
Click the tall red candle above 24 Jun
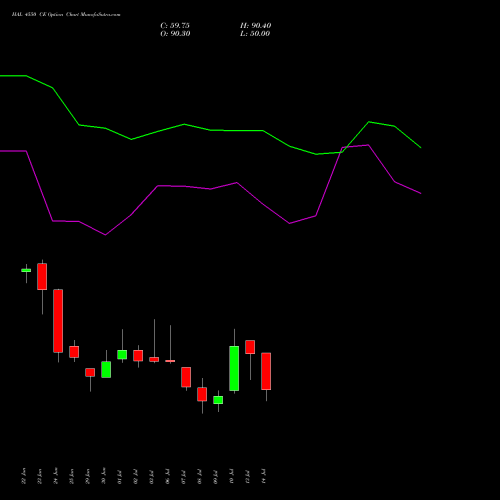coord(58,321)
